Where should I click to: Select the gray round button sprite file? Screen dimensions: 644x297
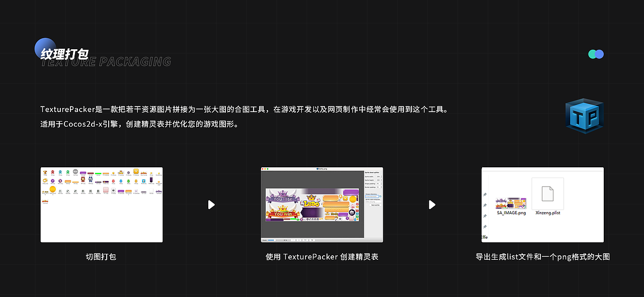click(x=75, y=171)
